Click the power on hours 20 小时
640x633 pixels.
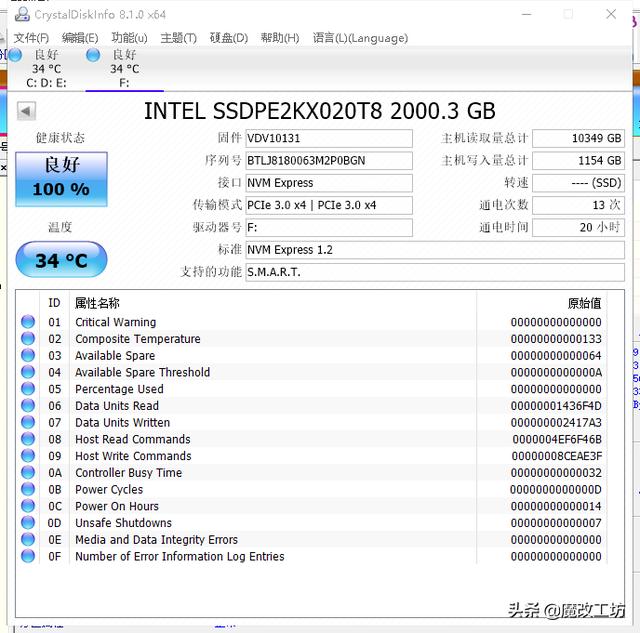click(x=578, y=227)
